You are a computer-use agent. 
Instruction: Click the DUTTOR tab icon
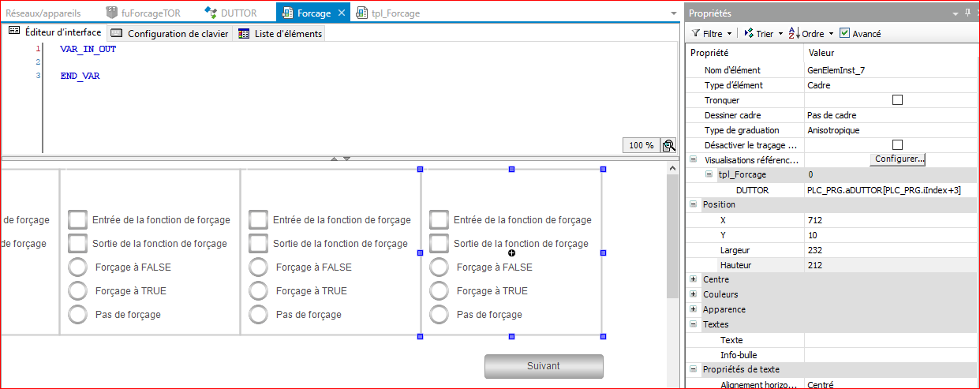(x=210, y=13)
